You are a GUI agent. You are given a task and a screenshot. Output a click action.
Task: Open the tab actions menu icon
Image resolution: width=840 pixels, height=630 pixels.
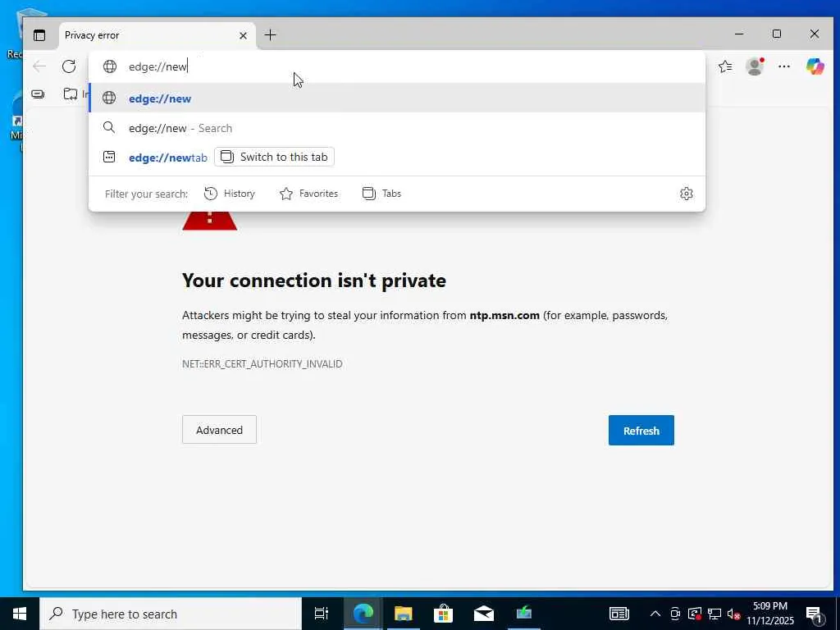(39, 35)
